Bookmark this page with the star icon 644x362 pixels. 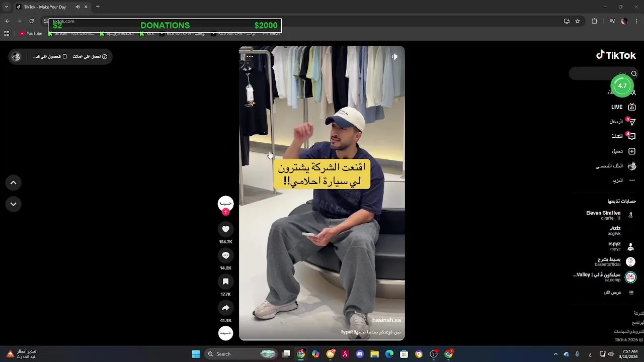click(578, 21)
